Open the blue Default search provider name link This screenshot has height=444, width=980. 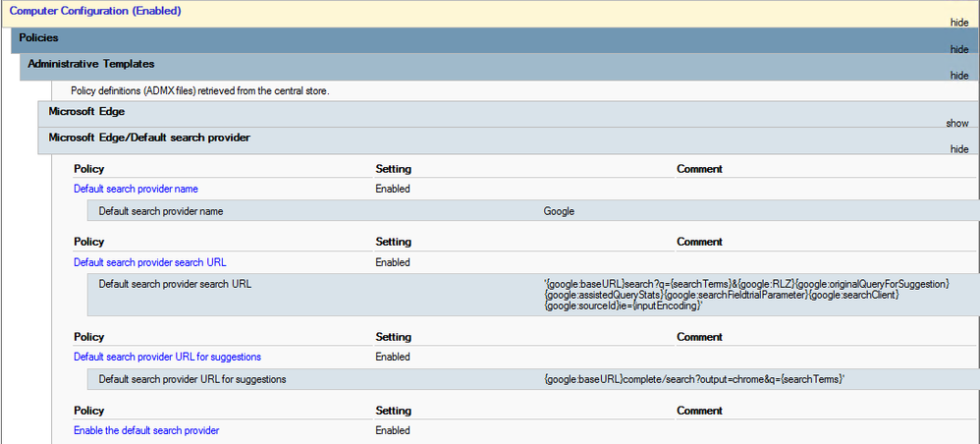(136, 189)
